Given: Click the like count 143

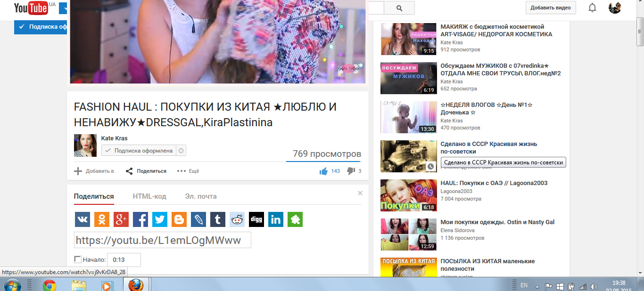Looking at the screenshot, I should click(x=335, y=171).
